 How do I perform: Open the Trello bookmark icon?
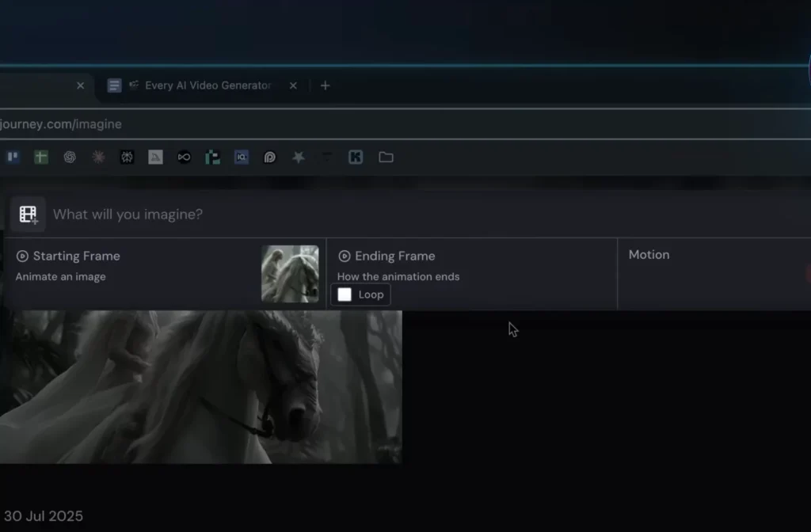pyautogui.click(x=13, y=157)
